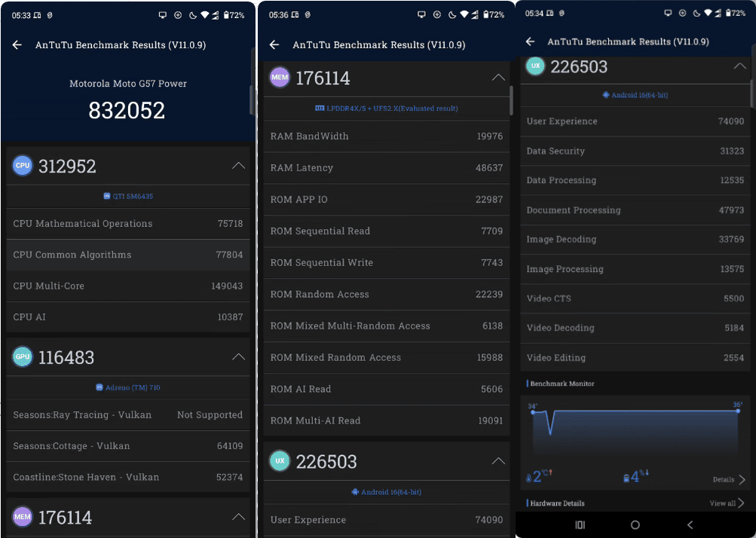
Task: Tap the system back navigation icon
Action: (690, 525)
